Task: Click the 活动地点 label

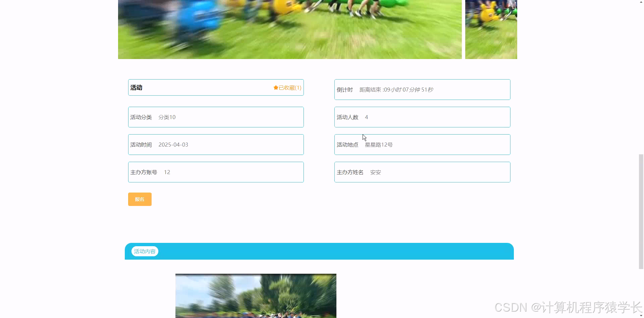Action: click(347, 145)
